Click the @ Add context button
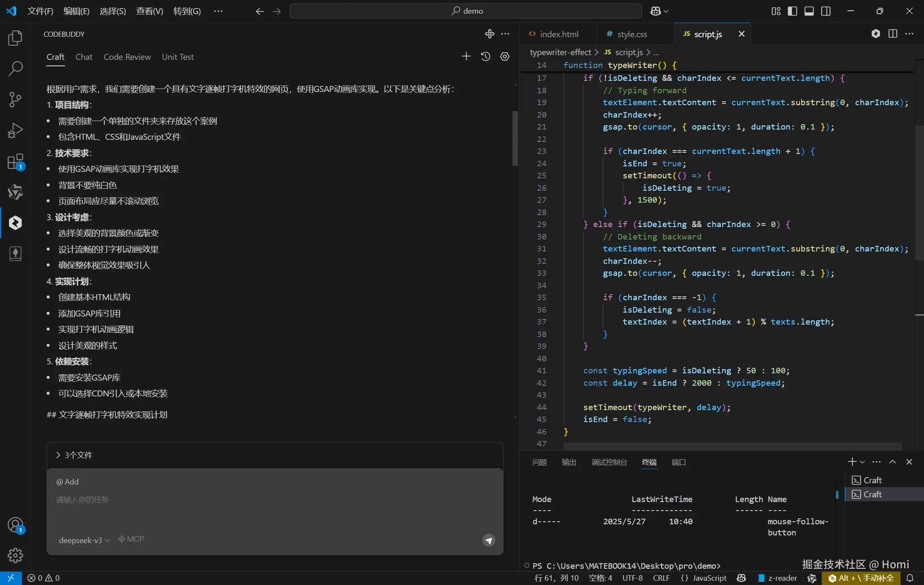The image size is (924, 585). click(x=68, y=482)
